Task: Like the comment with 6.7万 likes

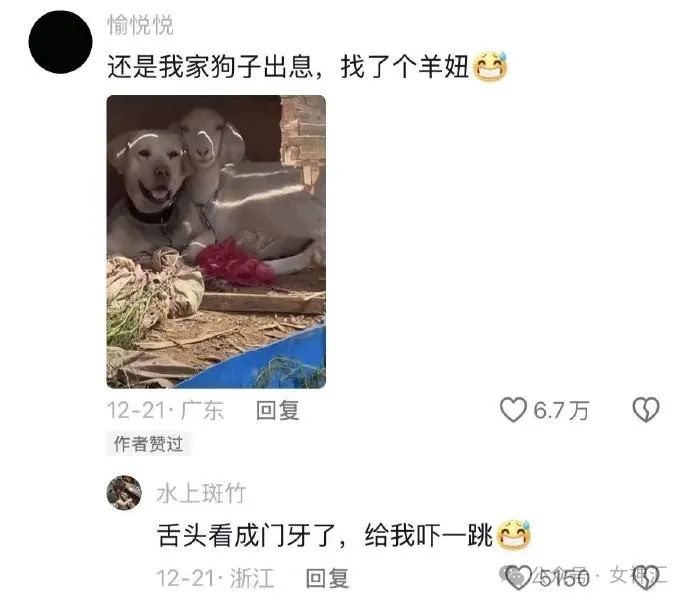Action: 513,410
